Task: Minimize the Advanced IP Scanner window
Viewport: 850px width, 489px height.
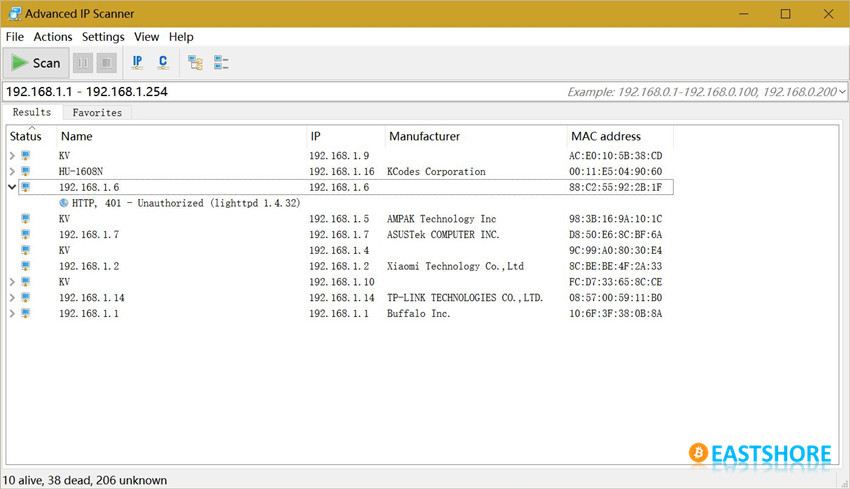Action: pos(744,14)
